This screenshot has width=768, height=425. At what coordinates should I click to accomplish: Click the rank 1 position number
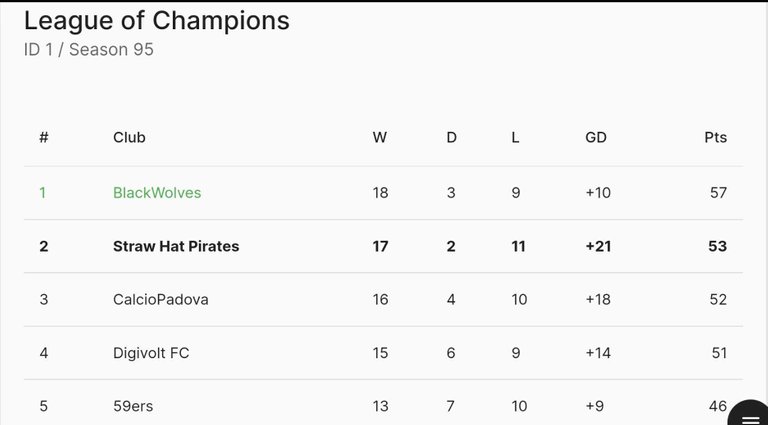(x=43, y=192)
